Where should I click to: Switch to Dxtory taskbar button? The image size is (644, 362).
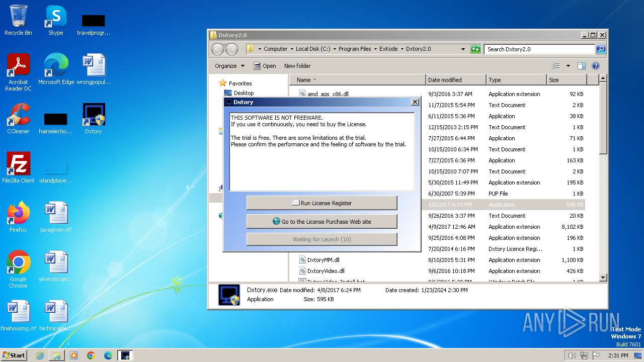pos(125,355)
